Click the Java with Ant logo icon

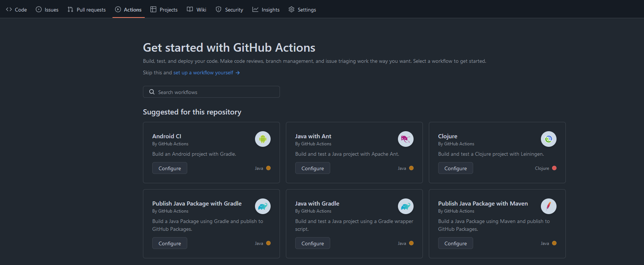pyautogui.click(x=406, y=139)
